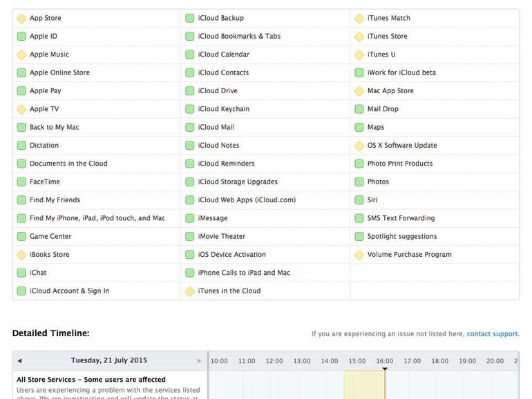Click the green icon beside Maps
The height and width of the screenshot is (399, 532).
pyautogui.click(x=359, y=127)
